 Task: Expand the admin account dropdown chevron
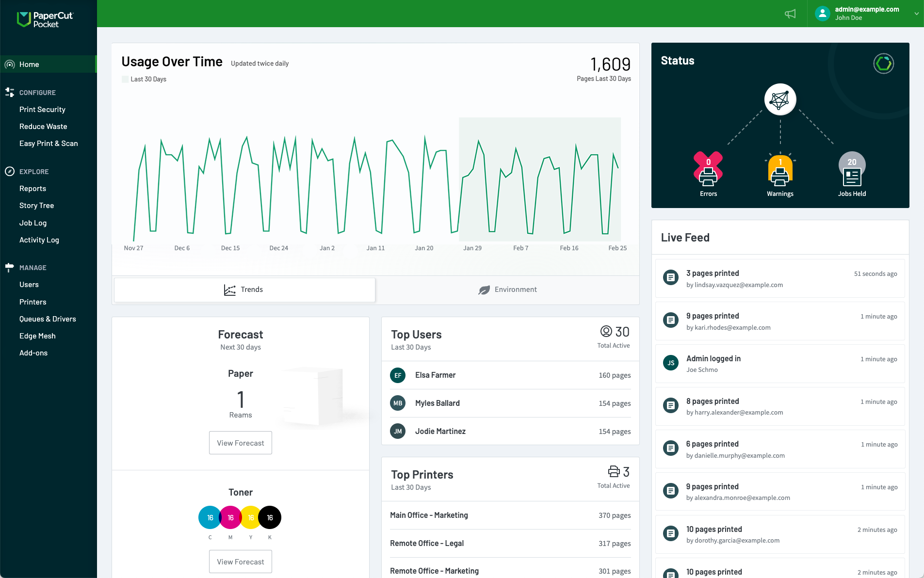[x=916, y=14]
